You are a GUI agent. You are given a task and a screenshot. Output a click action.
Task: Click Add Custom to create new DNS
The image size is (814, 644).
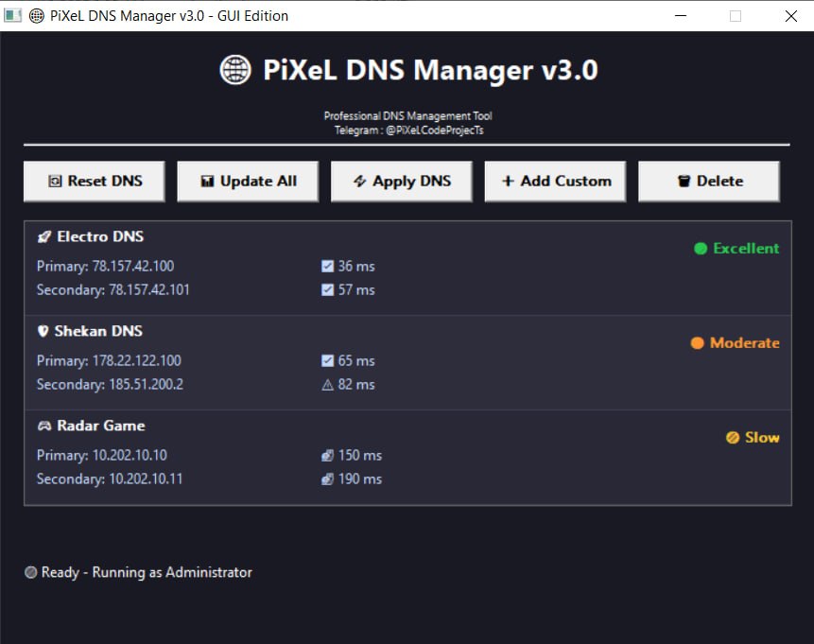coord(554,181)
